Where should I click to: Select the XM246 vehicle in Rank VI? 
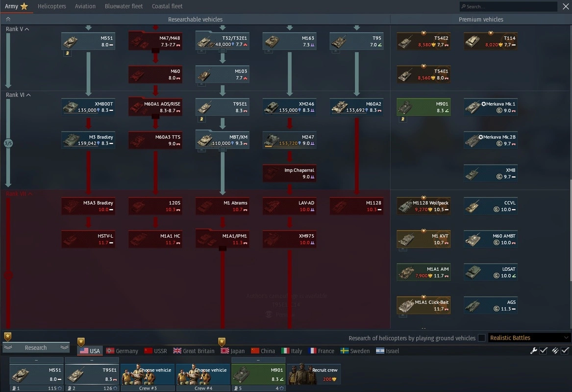pos(289,107)
